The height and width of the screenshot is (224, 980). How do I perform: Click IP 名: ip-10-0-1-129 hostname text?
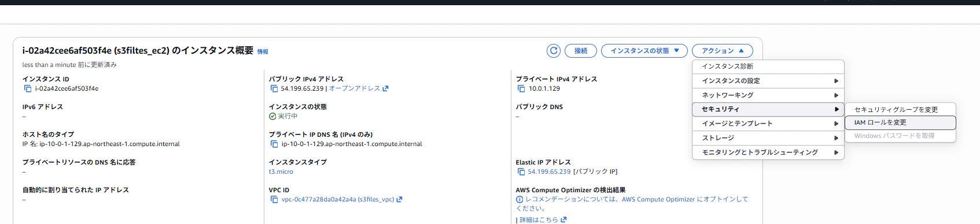(101, 144)
